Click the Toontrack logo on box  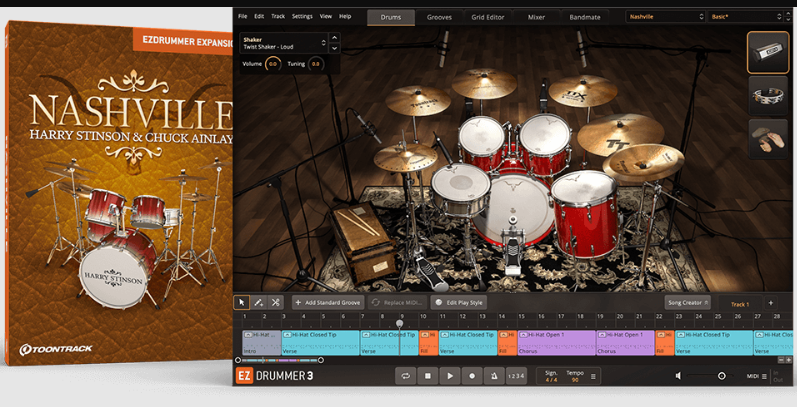[56, 349]
